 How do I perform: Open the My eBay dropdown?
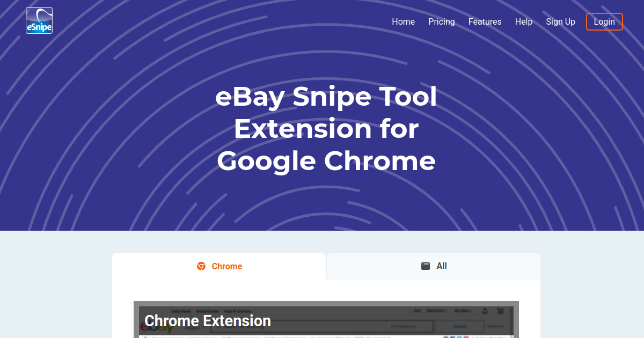click(461, 310)
